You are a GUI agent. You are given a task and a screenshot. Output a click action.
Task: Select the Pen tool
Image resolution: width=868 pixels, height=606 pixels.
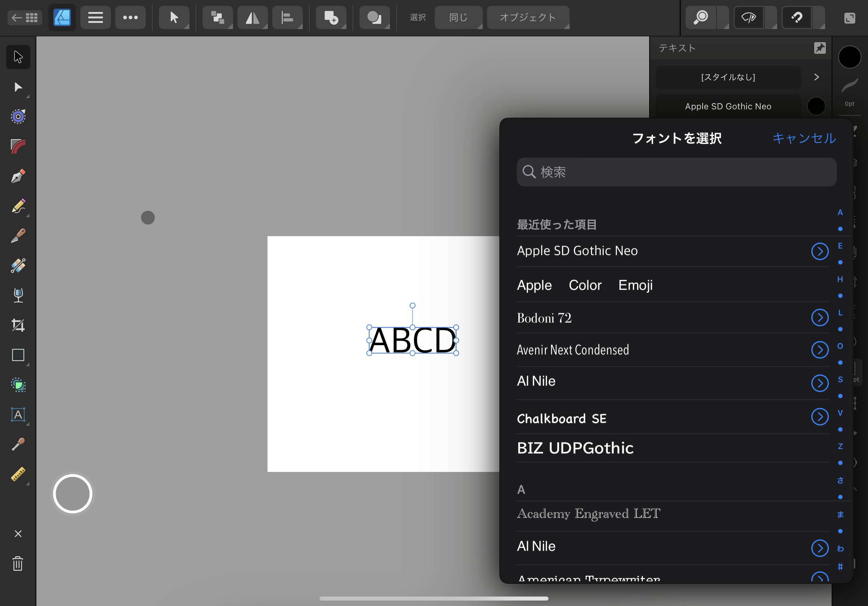click(x=18, y=177)
